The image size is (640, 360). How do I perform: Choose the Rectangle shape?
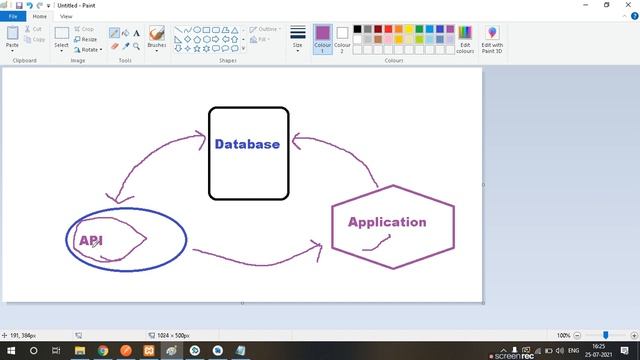(x=206, y=30)
